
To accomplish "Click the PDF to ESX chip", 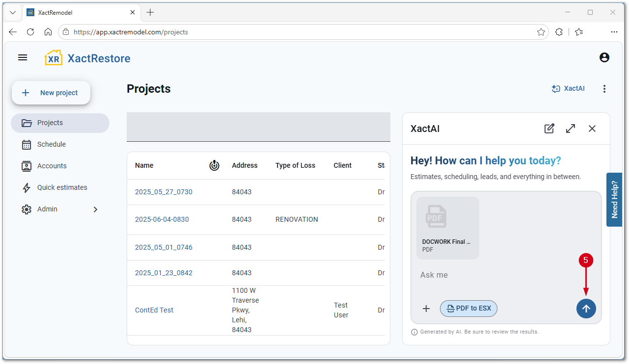I will 469,309.
